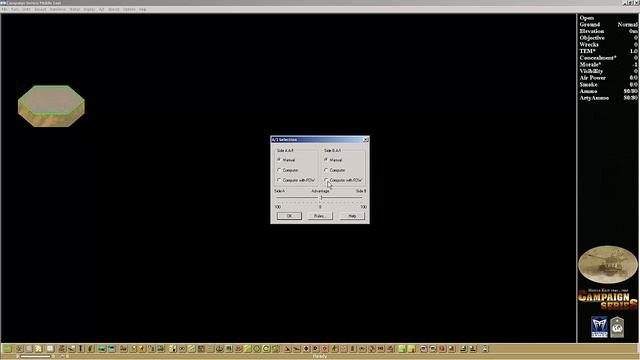Viewport: 640px width, 360px height.
Task: Click the tank portrait in side panel
Action: [608, 264]
